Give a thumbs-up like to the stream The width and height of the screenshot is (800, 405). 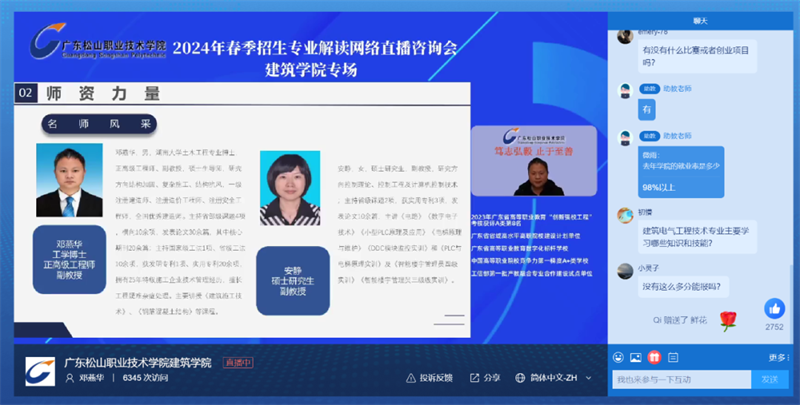(x=774, y=309)
